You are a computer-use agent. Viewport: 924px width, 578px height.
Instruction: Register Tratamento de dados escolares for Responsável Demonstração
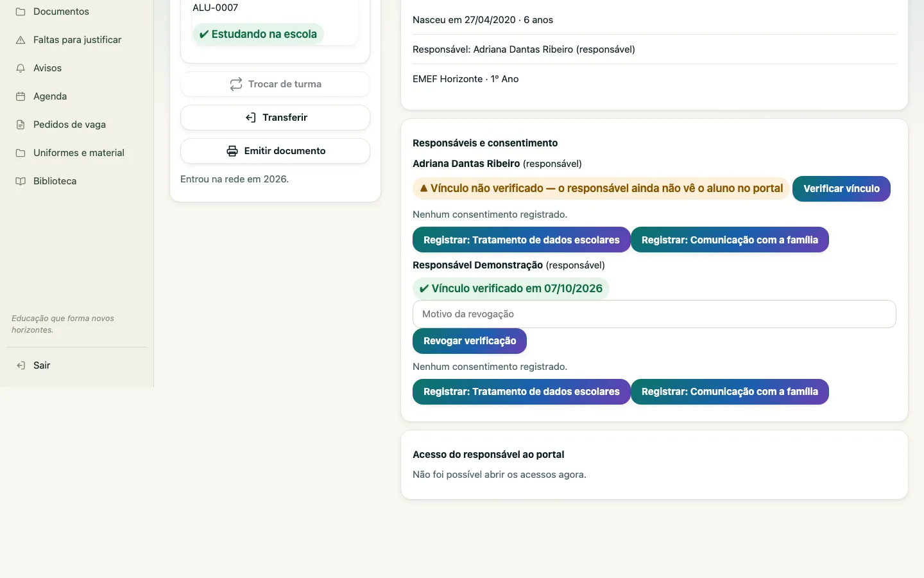point(521,392)
